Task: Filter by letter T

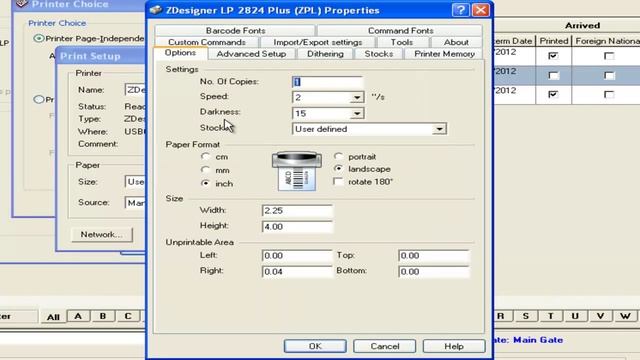Action: (x=551, y=316)
